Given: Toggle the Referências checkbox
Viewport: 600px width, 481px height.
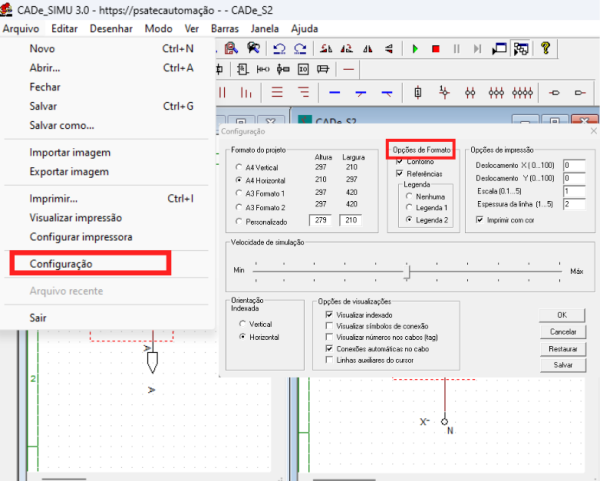Looking at the screenshot, I should (x=399, y=174).
